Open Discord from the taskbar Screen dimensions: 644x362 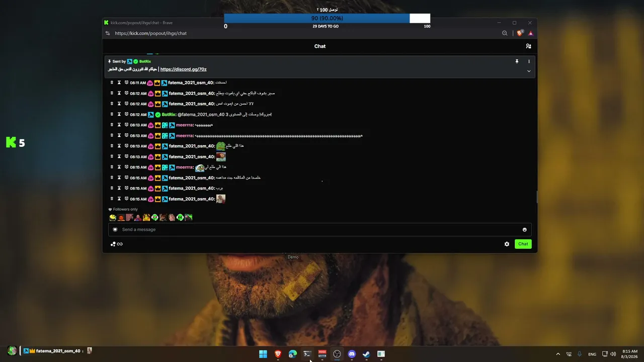[352, 354]
